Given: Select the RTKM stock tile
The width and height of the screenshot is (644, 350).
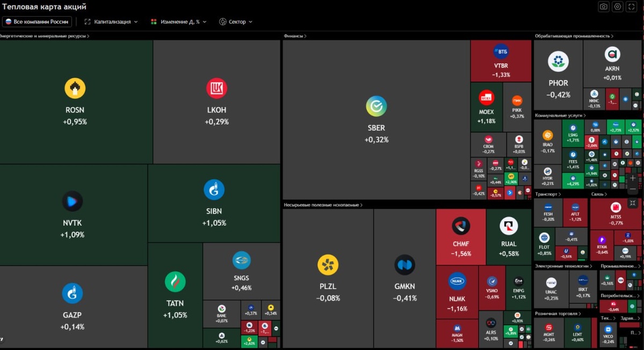Looking at the screenshot, I should pyautogui.click(x=602, y=245).
